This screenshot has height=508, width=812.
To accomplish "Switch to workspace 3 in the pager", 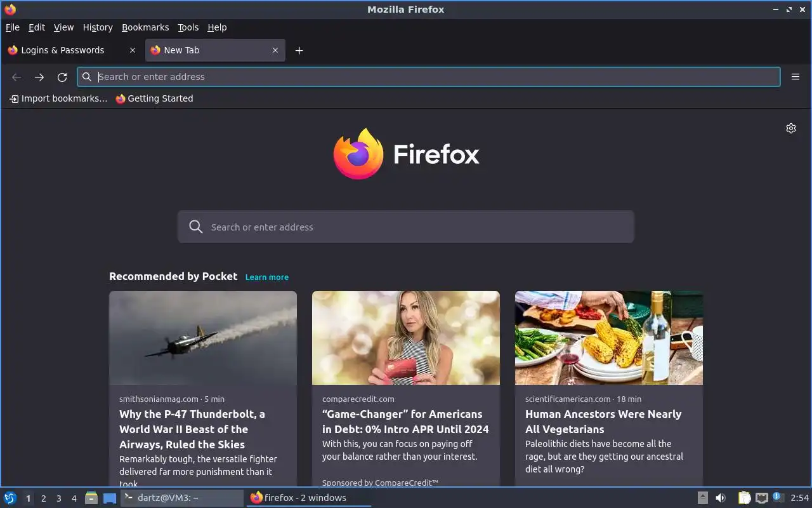I will [58, 498].
